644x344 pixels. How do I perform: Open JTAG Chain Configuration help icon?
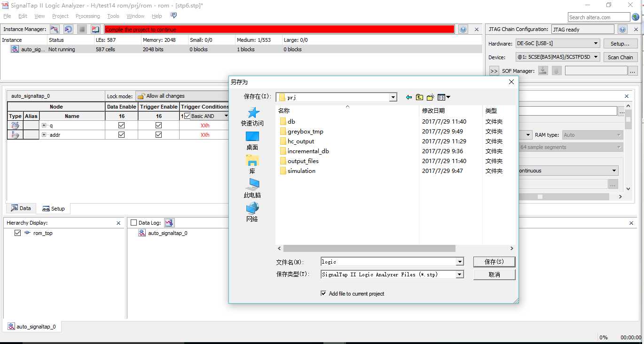(x=623, y=29)
